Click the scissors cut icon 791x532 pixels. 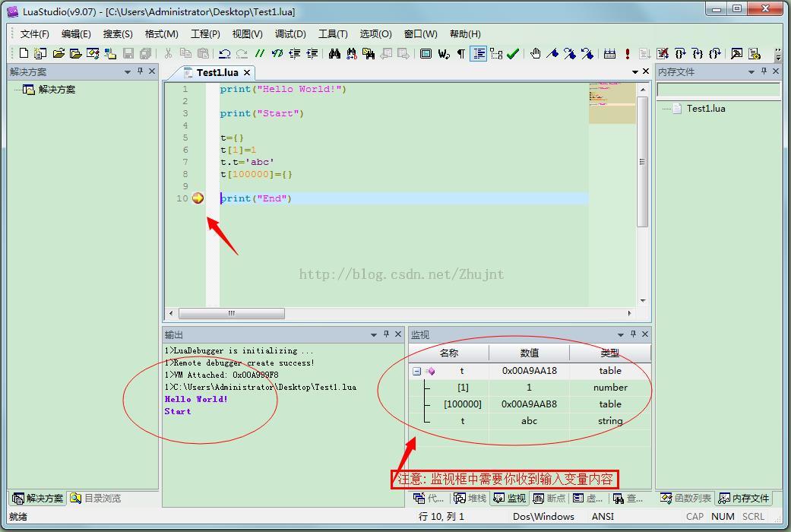coord(168,53)
